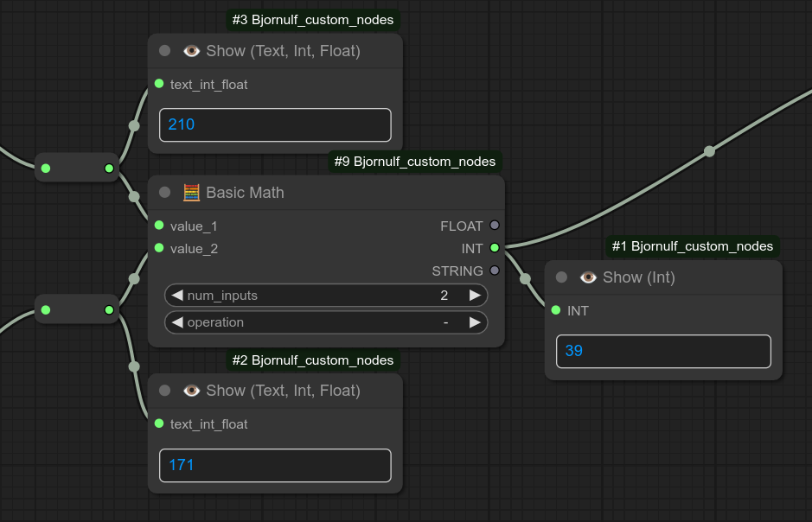
Task: Switch operation to previous option with left arrow
Action: (x=177, y=322)
